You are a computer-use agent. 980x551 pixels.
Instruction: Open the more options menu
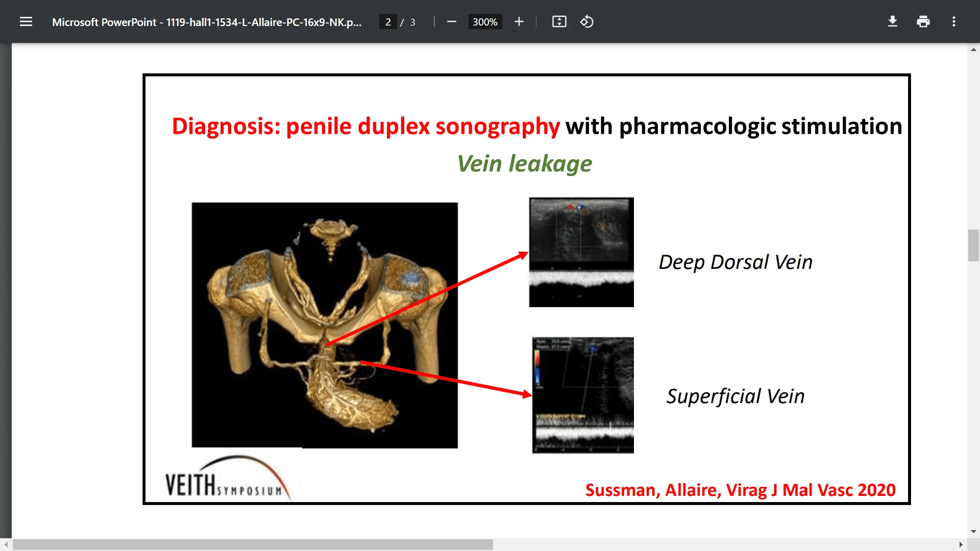954,21
